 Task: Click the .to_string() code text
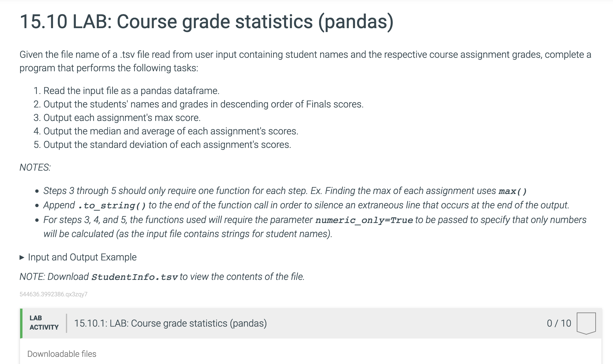click(x=112, y=206)
